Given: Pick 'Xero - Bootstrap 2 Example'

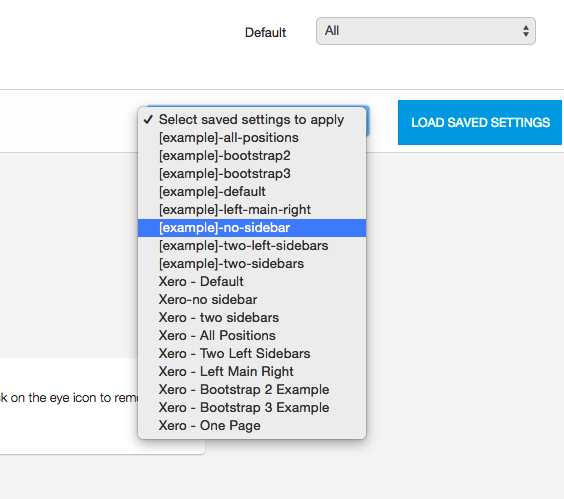Looking at the screenshot, I should tap(252, 390).
